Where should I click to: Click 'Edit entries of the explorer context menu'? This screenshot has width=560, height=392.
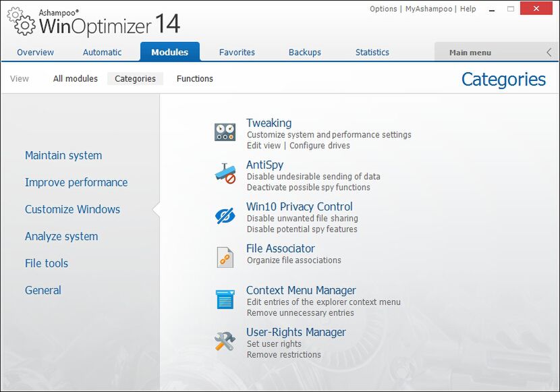[324, 302]
